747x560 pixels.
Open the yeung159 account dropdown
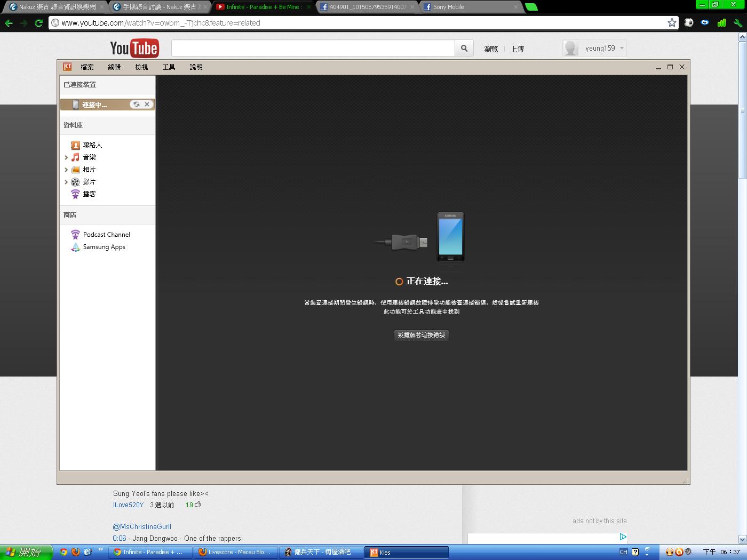(x=622, y=48)
